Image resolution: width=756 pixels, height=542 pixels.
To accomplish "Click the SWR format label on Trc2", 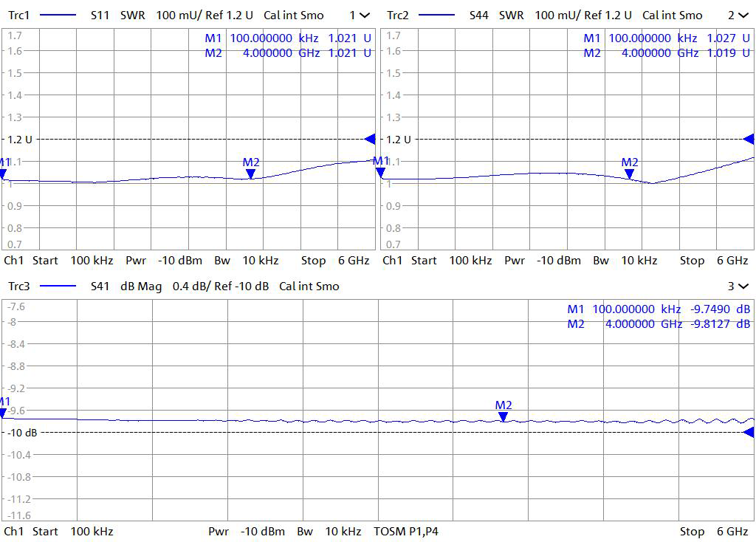I will [510, 15].
